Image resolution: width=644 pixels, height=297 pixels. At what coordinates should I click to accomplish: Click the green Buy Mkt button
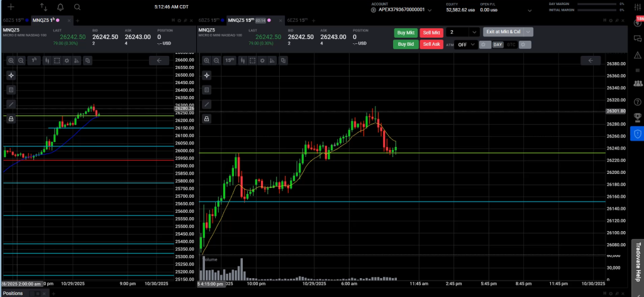[405, 32]
